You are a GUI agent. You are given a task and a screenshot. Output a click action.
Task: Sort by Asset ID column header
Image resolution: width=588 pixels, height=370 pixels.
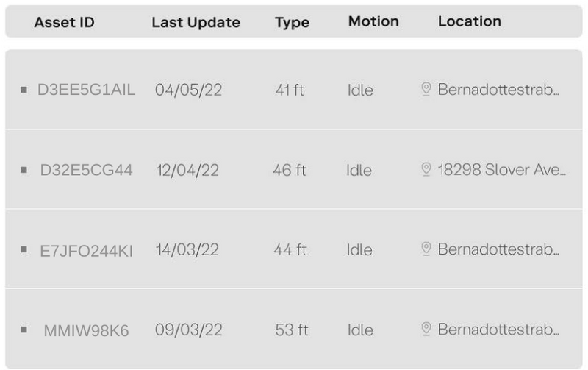(x=65, y=22)
